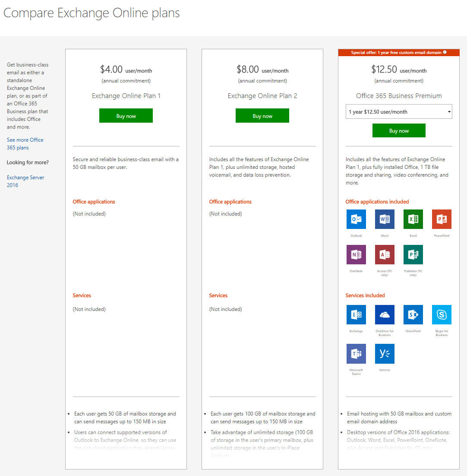Click Plan 2 Office applications heading

(230, 202)
